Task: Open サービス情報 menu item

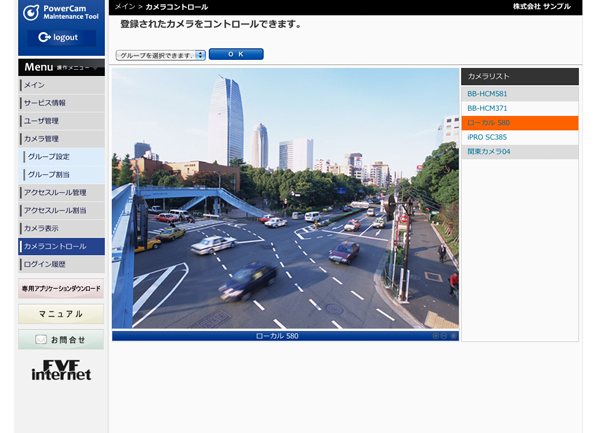Action: [61, 103]
